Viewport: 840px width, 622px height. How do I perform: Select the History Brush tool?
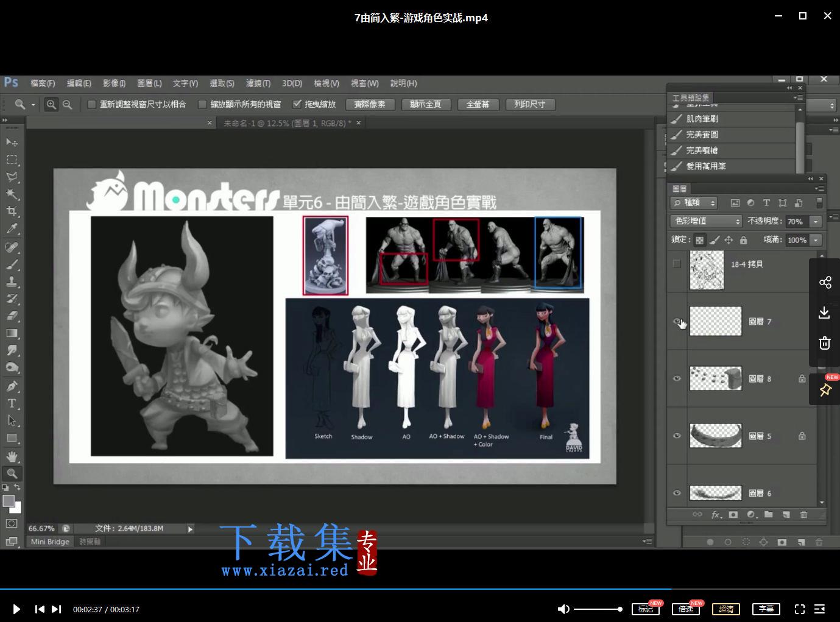12,299
